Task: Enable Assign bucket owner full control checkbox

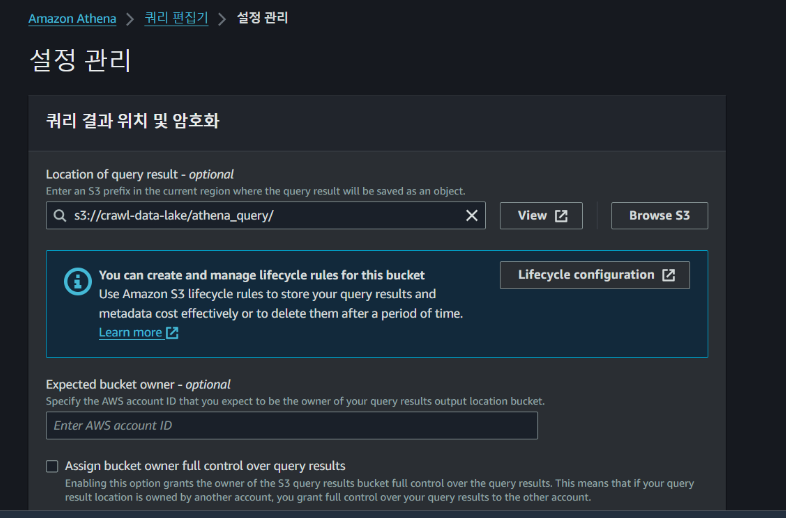Action: [x=52, y=466]
